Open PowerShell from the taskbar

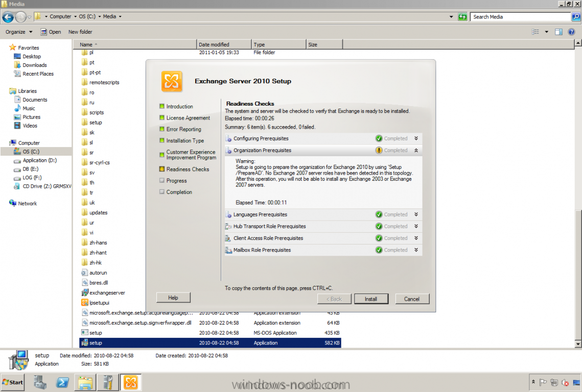[62, 382]
